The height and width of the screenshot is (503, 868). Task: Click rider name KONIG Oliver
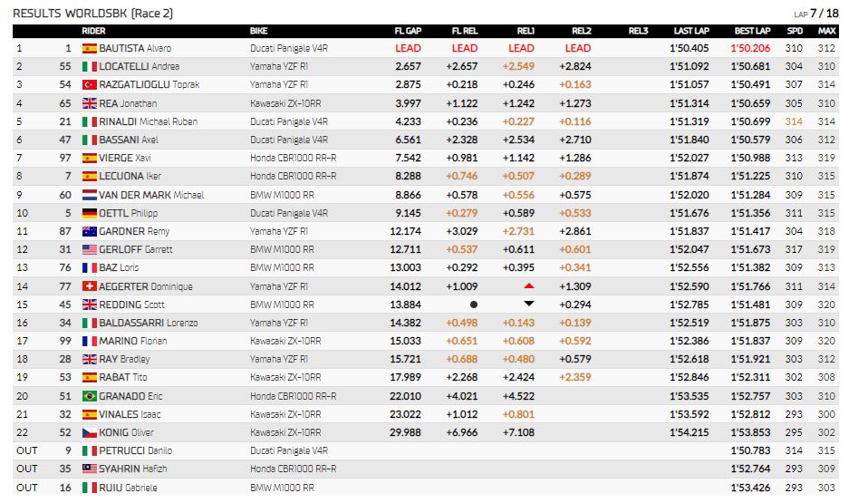pos(126,432)
